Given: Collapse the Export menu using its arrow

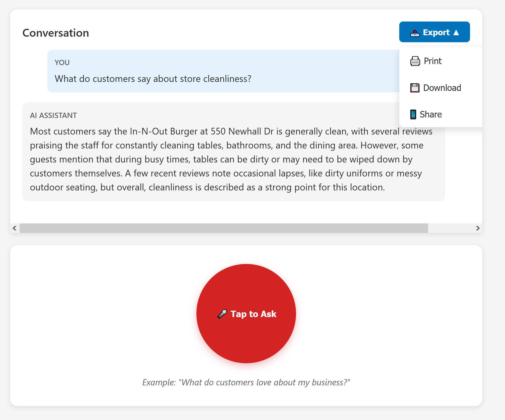Looking at the screenshot, I should [x=456, y=32].
